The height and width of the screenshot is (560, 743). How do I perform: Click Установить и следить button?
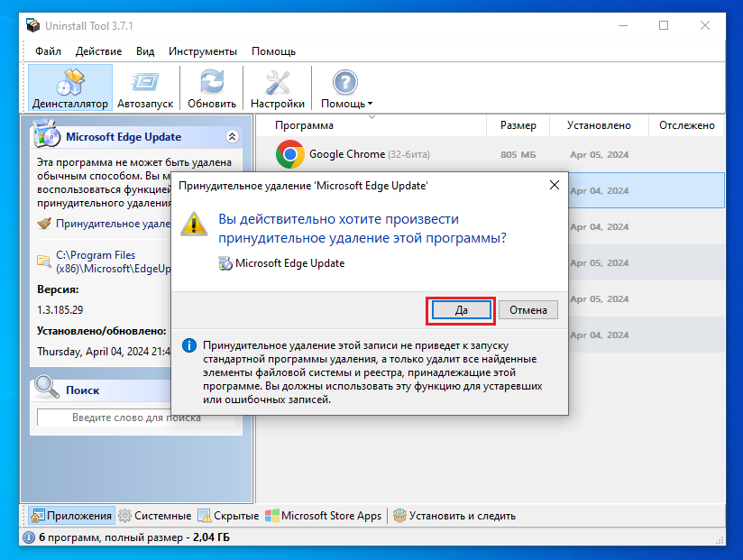[x=454, y=516]
